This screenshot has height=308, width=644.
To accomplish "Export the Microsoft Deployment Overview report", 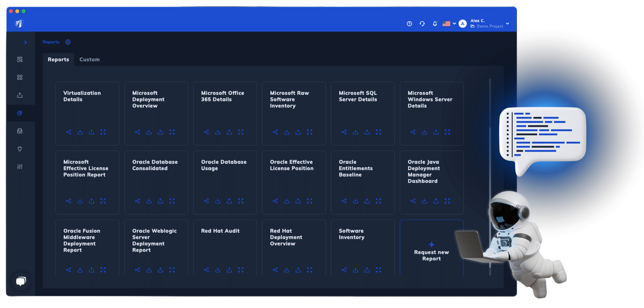I will [160, 132].
